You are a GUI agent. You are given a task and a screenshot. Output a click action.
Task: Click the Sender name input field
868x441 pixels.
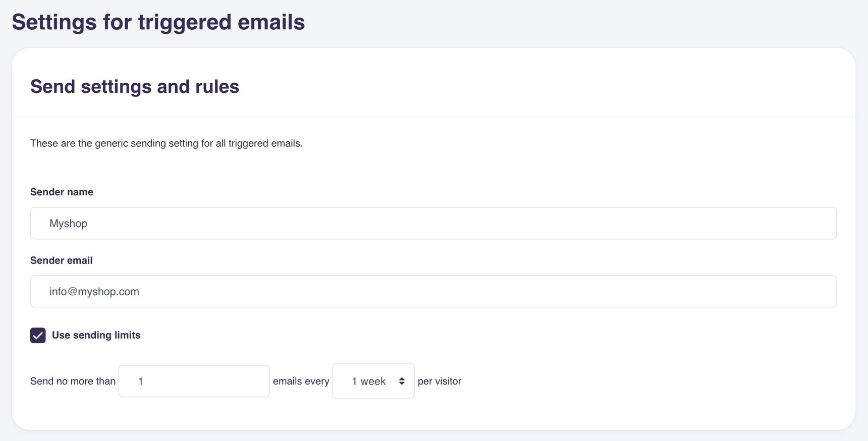[433, 223]
